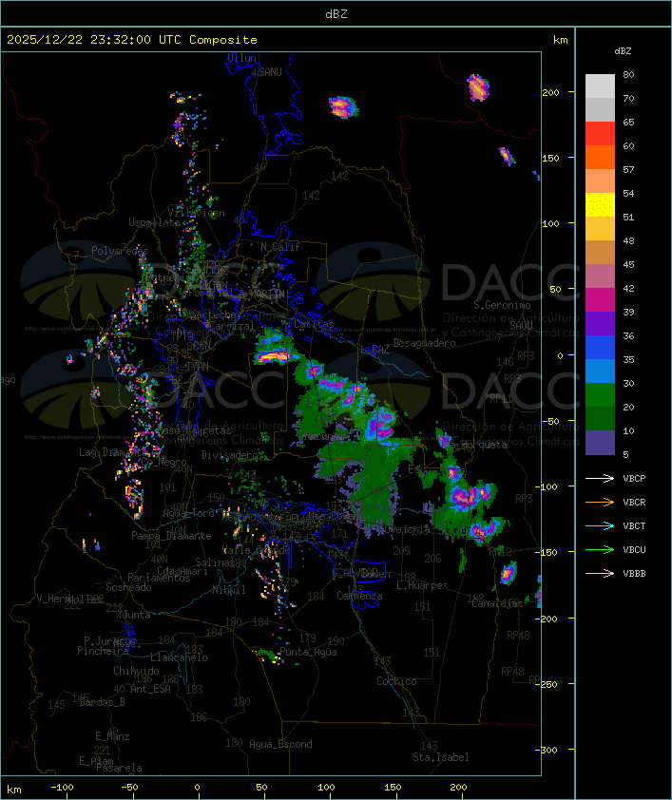Screen dimensions: 672x800
Task: Select the 20-30 dBZ green swatch
Action: [x=600, y=395]
